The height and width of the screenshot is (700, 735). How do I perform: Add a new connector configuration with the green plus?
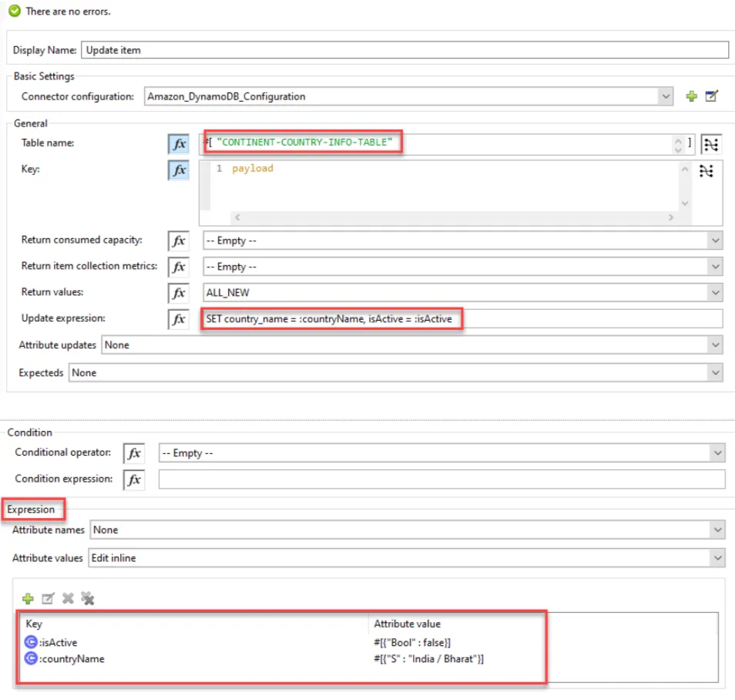691,96
